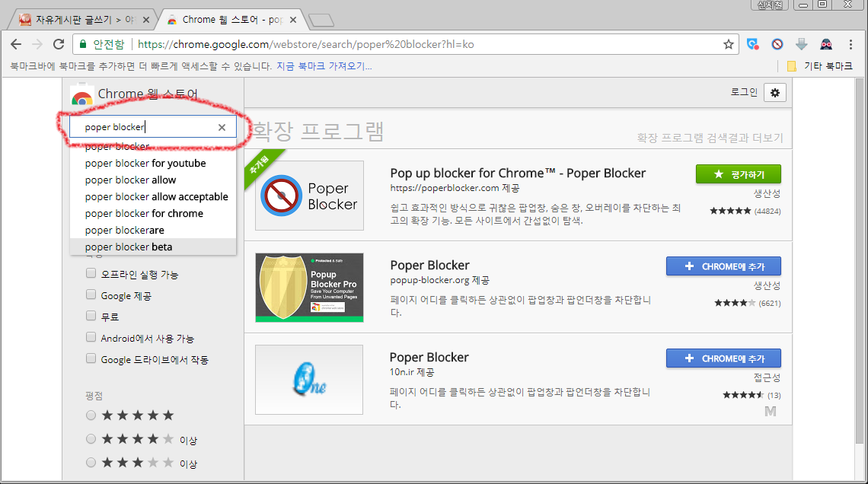The image size is (868, 484).
Task: Click 지금 북마크 가져오기 link
Action: tap(324, 65)
